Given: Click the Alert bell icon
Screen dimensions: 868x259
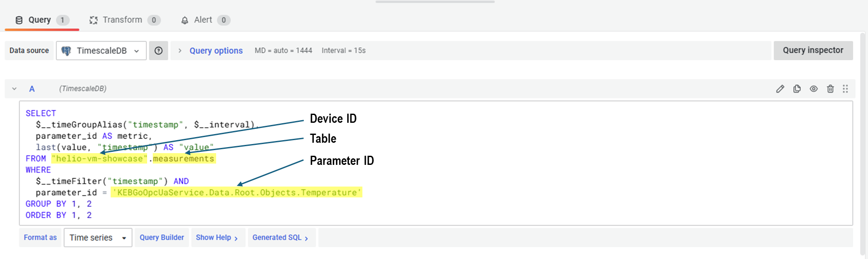Looking at the screenshot, I should coord(185,20).
